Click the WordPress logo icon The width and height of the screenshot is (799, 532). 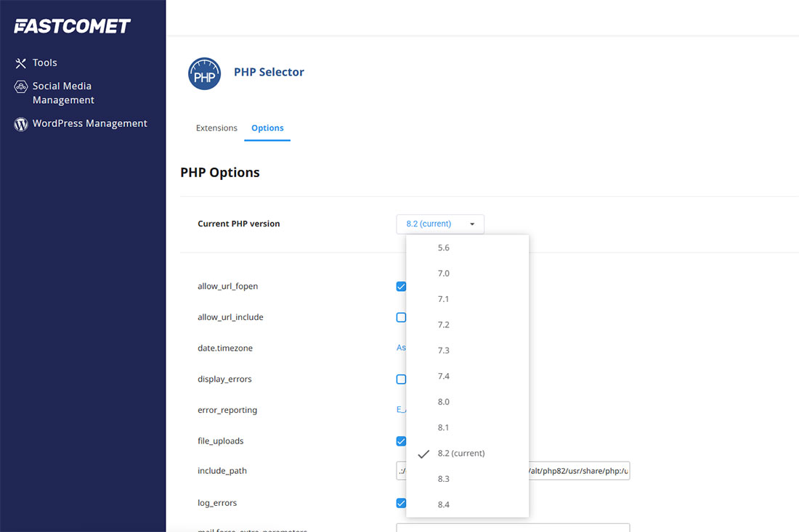coord(20,124)
